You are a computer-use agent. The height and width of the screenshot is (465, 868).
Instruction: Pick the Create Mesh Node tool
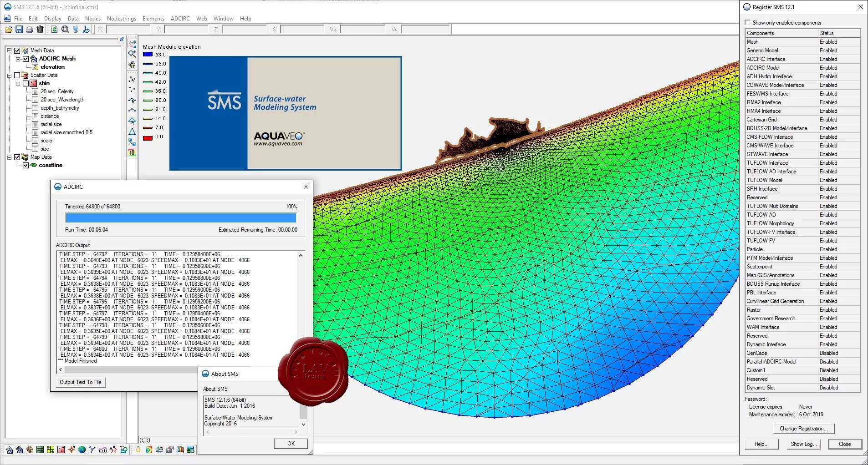(x=132, y=90)
